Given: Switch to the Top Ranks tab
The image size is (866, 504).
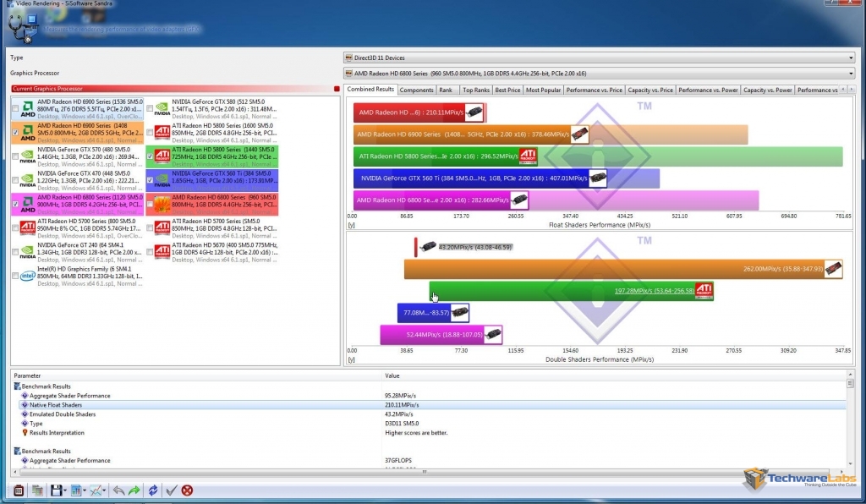Looking at the screenshot, I should pos(475,90).
